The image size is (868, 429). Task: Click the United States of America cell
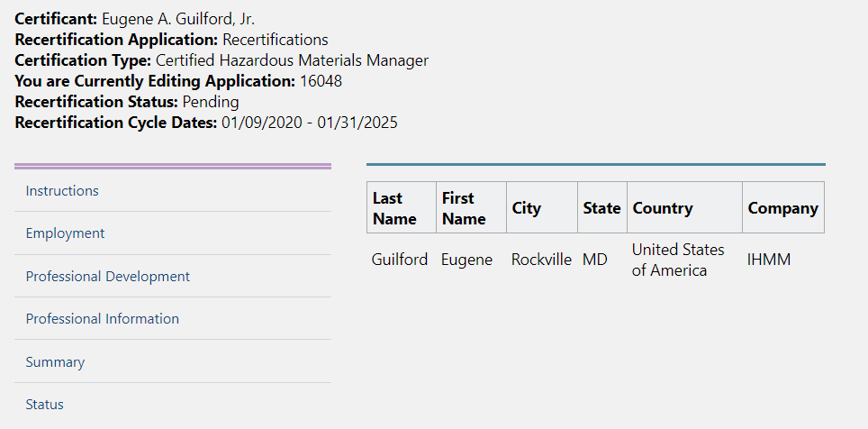pyautogui.click(x=678, y=260)
